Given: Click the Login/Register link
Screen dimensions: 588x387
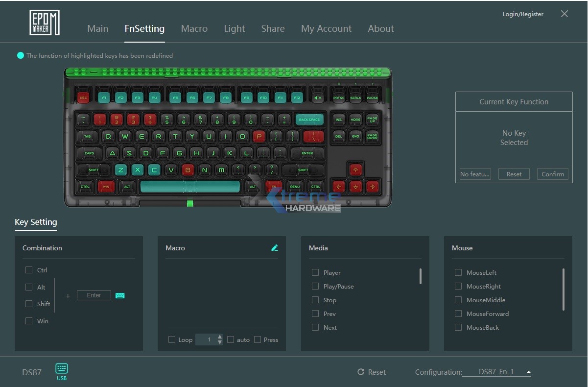Looking at the screenshot, I should click(522, 14).
